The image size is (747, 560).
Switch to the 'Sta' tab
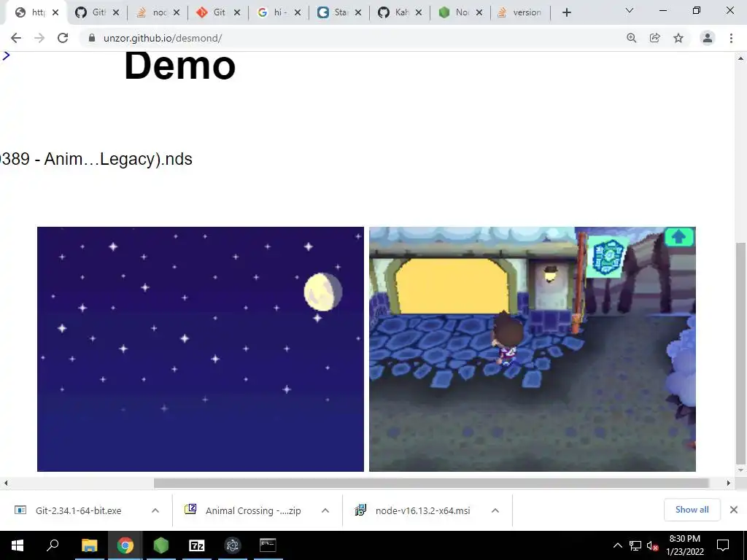point(333,12)
